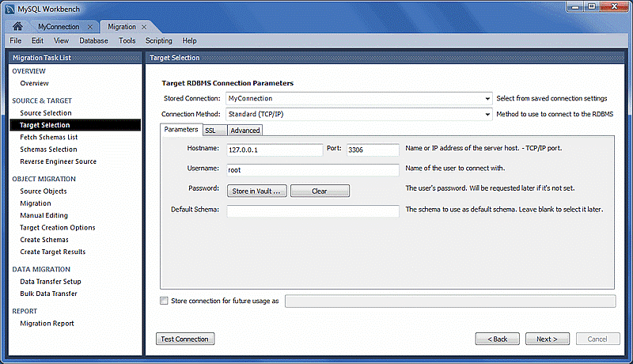Click the Hostname input field
633x364 pixels.
(x=275, y=150)
